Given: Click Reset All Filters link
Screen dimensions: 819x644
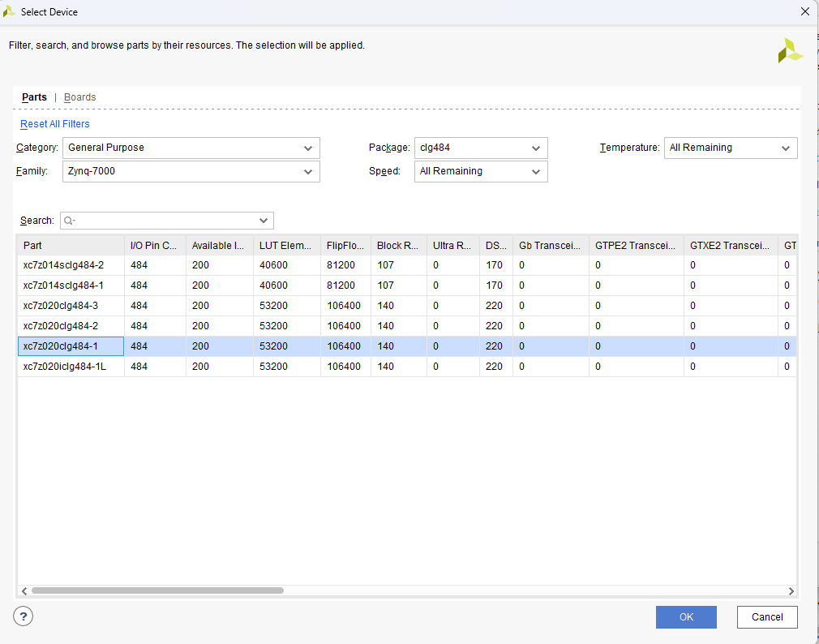Looking at the screenshot, I should coord(55,124).
